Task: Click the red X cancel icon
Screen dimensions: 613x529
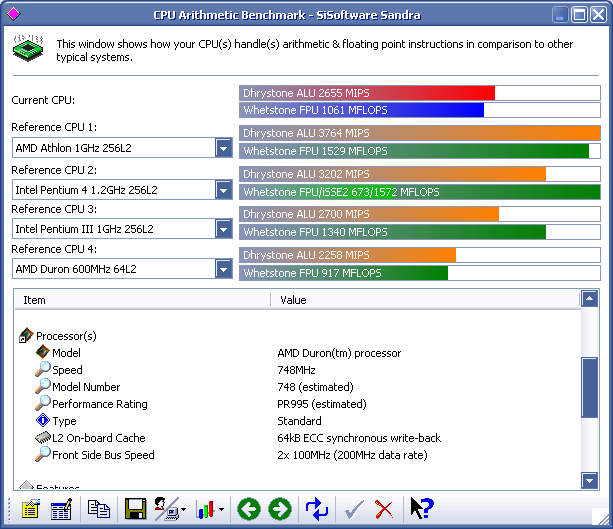Action: [383, 509]
